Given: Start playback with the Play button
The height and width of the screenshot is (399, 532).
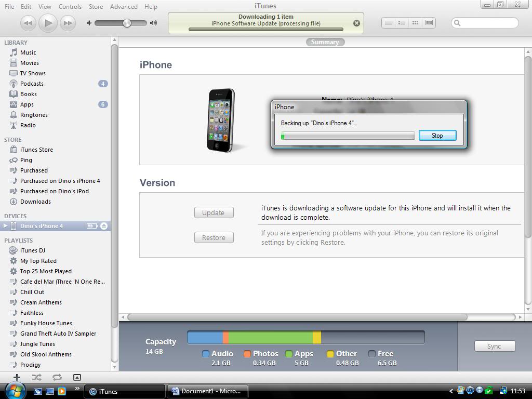Looking at the screenshot, I should coord(48,23).
